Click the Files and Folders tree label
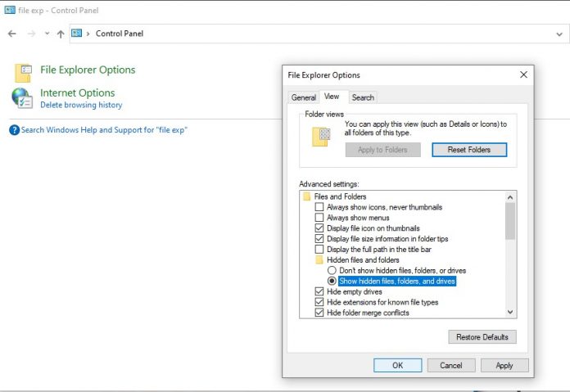Screen dimensions: 570x392 tap(340, 196)
